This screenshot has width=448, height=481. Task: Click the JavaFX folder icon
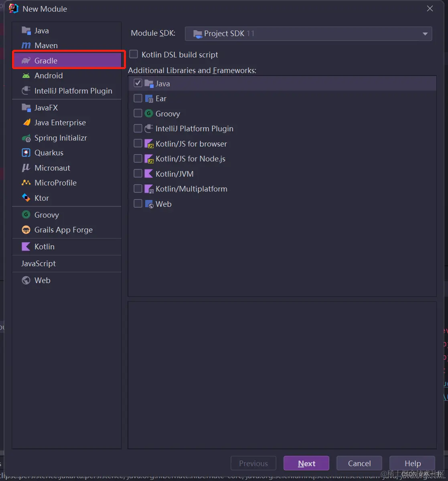tap(26, 108)
